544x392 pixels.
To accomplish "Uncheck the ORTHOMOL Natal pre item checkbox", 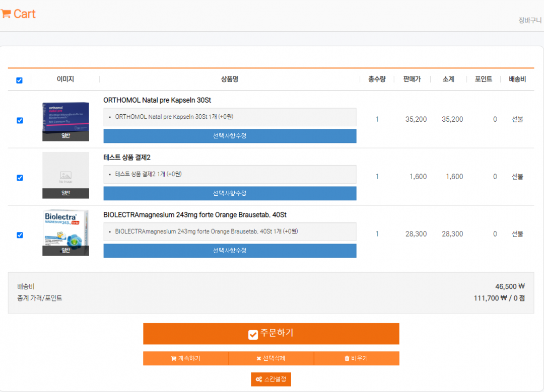I will click(20, 120).
